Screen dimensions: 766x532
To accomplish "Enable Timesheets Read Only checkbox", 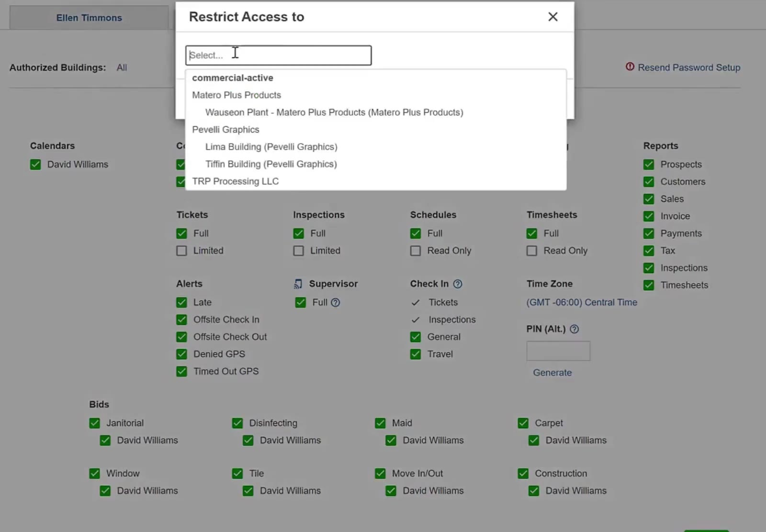I will 532,251.
